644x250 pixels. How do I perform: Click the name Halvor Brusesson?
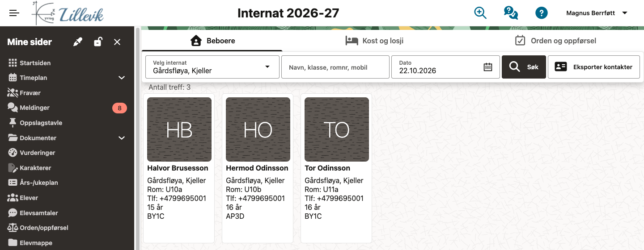point(178,168)
